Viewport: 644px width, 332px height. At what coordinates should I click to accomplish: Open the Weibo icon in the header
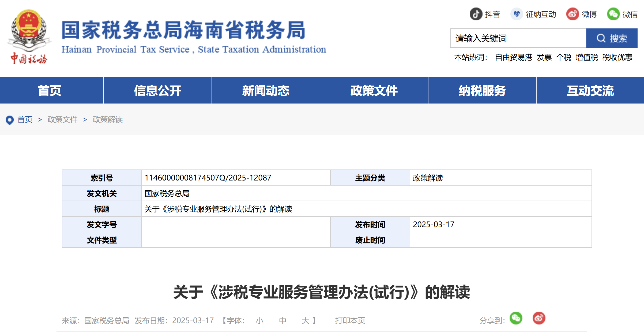(x=572, y=14)
